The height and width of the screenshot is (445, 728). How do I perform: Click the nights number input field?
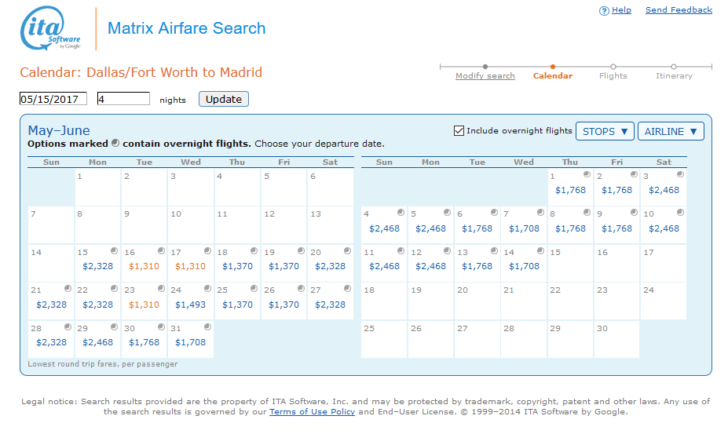pyautogui.click(x=124, y=99)
